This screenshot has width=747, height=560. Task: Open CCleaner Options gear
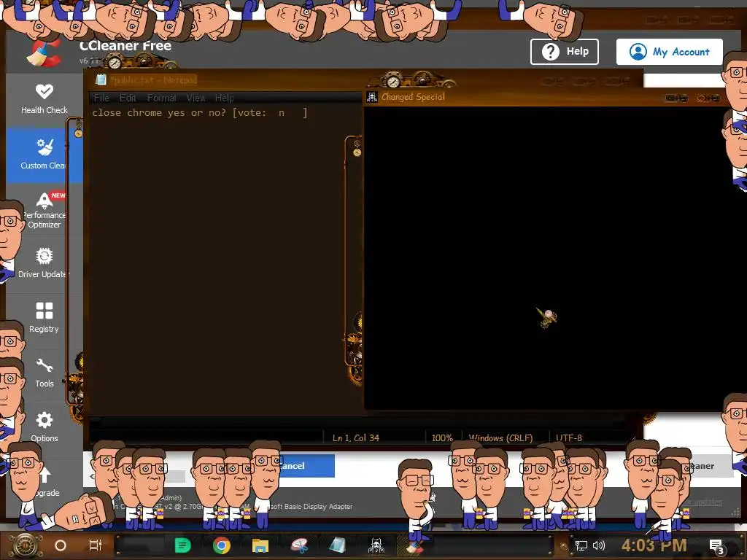coord(44,427)
